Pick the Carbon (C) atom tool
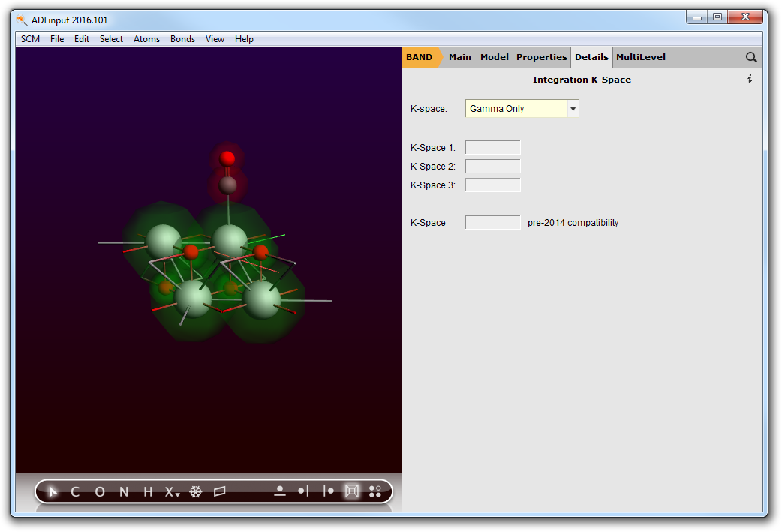The height and width of the screenshot is (532, 782). pyautogui.click(x=75, y=492)
